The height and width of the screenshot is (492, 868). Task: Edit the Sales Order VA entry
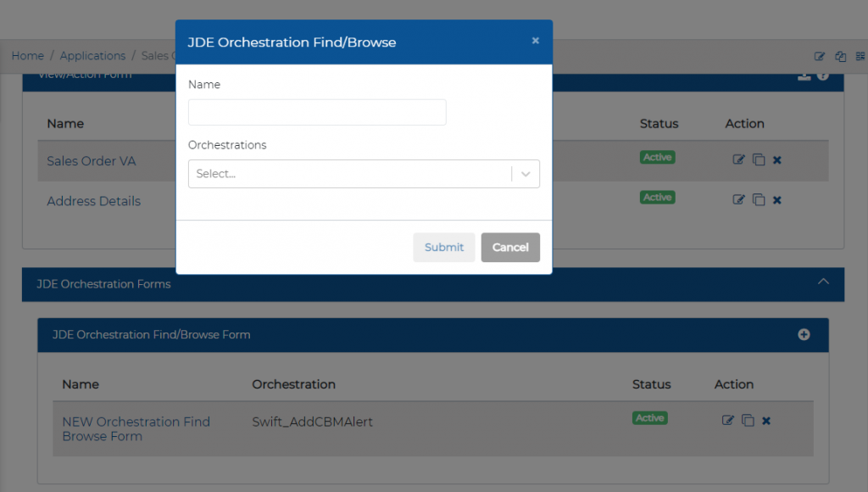pos(738,159)
